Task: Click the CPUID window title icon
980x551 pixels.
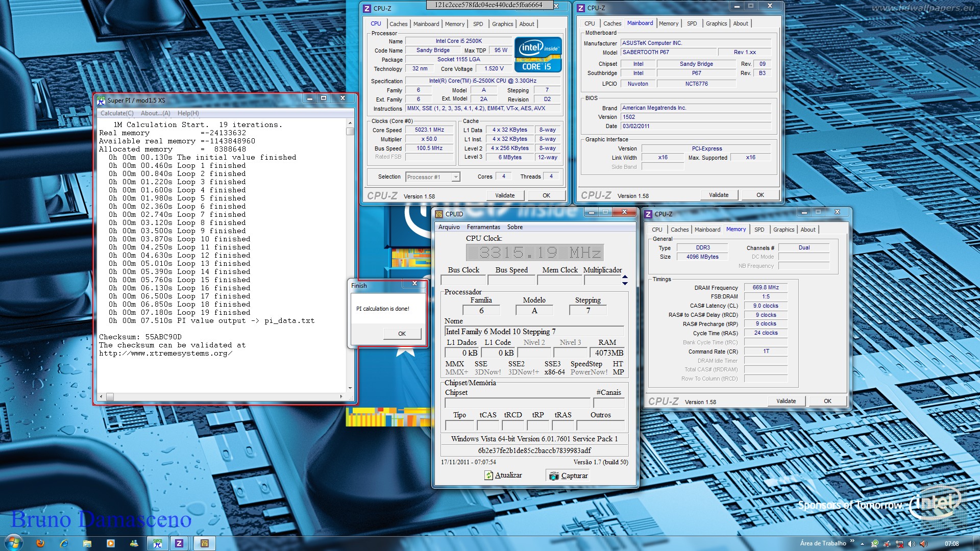Action: (x=439, y=214)
